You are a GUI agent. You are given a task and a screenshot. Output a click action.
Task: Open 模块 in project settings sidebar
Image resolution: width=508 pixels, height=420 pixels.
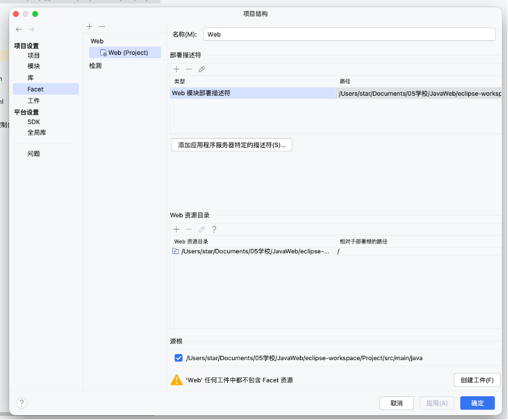click(x=34, y=66)
